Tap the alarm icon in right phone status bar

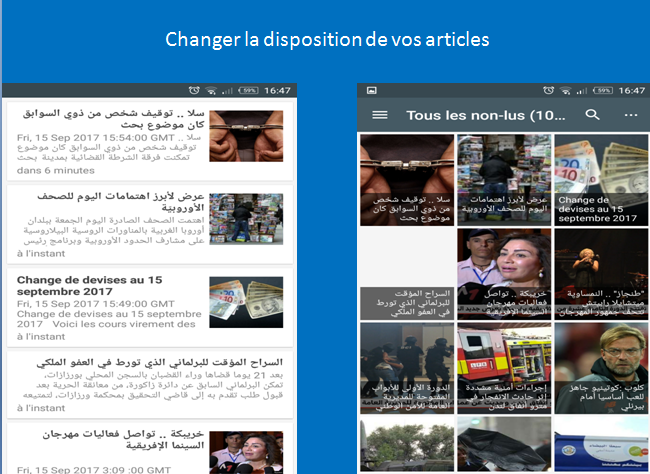point(548,90)
